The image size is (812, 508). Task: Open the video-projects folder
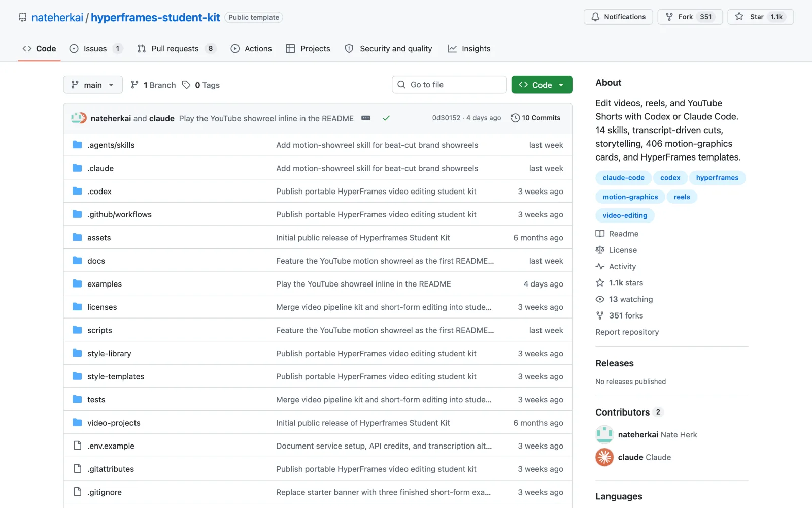(114, 423)
